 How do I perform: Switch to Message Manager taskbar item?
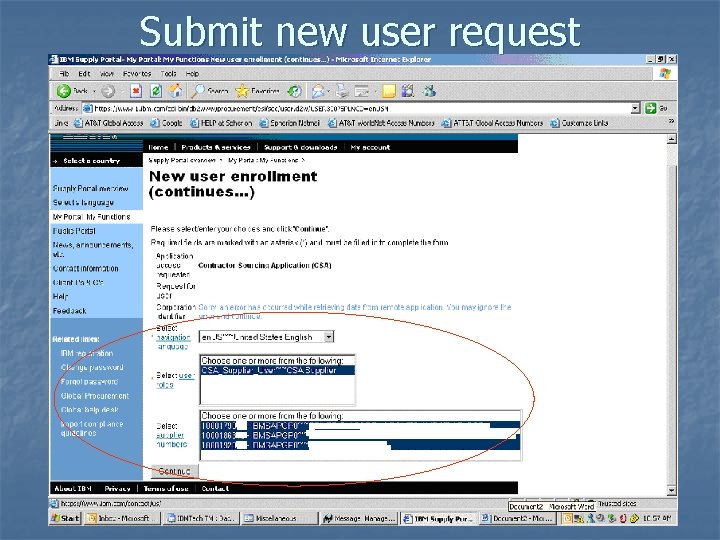359,518
